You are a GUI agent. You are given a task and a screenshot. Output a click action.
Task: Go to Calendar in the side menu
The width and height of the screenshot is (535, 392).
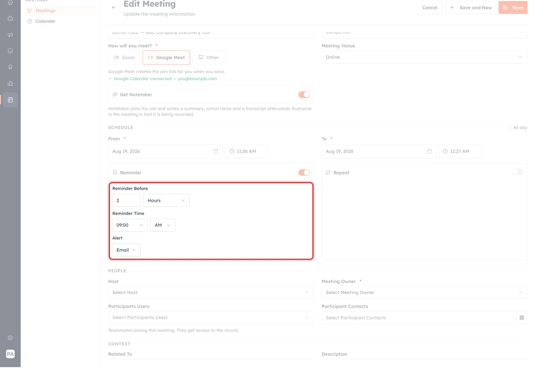(45, 21)
